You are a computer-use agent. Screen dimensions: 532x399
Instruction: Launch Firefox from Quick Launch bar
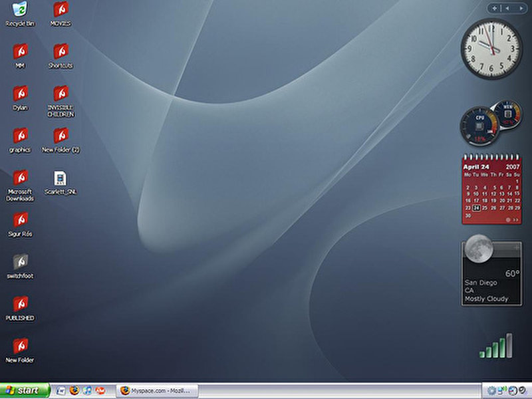click(x=74, y=390)
